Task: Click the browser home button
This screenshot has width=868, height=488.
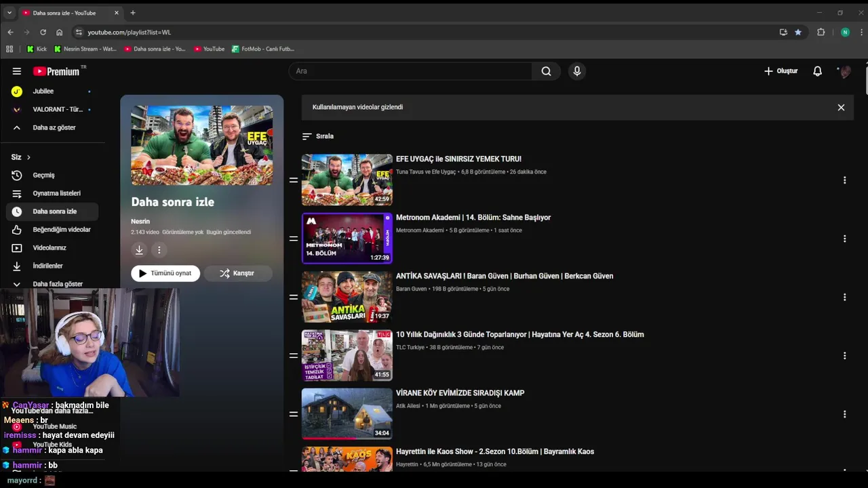Action: click(x=59, y=32)
